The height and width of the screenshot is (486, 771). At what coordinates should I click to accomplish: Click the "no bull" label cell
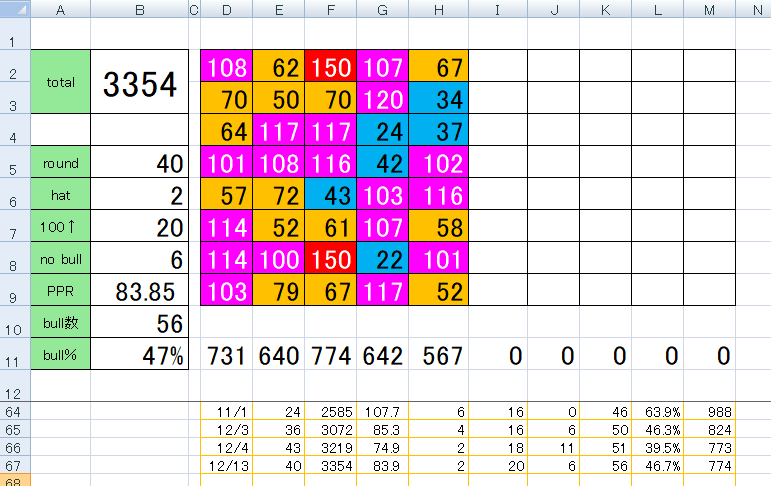click(60, 258)
